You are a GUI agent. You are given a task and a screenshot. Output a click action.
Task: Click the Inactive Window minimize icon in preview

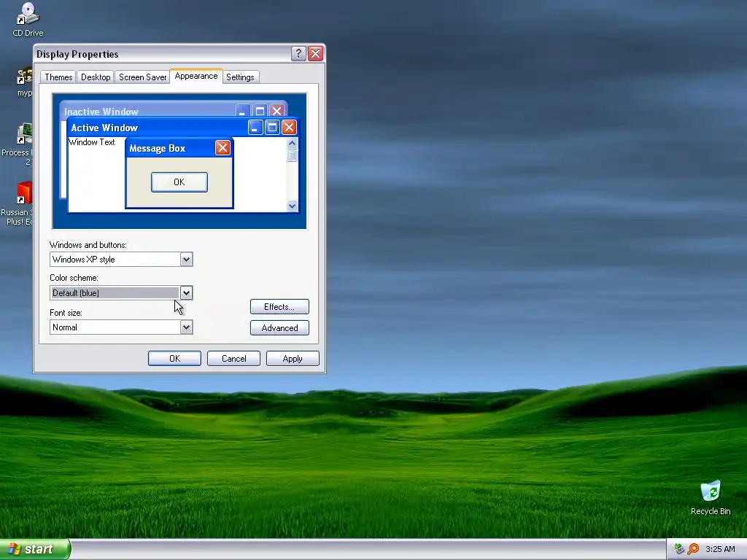coord(243,111)
